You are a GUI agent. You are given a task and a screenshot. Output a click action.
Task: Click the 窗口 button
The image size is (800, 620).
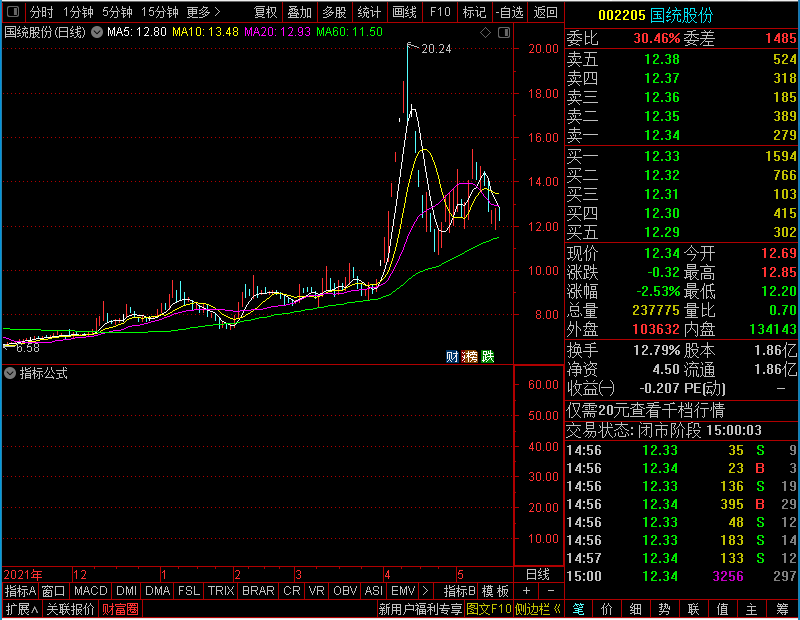tap(54, 591)
